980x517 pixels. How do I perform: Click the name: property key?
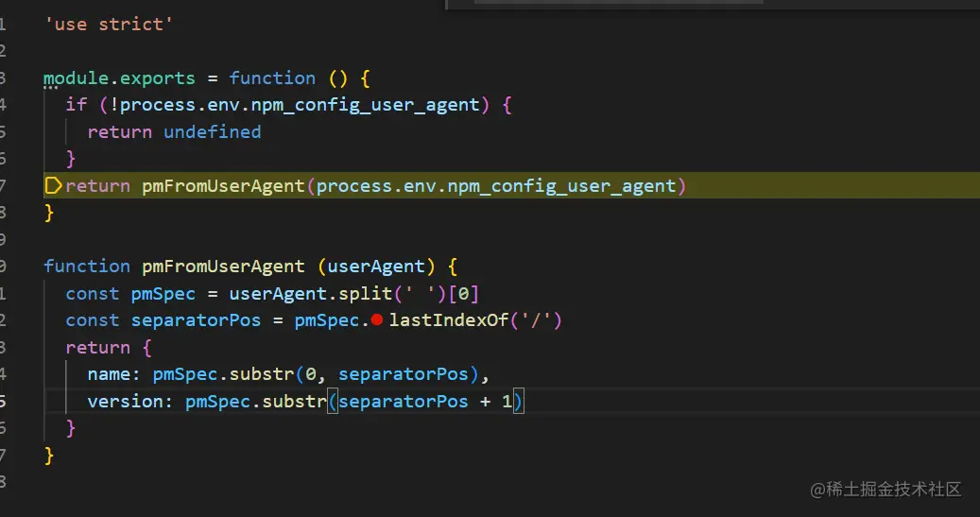point(114,374)
